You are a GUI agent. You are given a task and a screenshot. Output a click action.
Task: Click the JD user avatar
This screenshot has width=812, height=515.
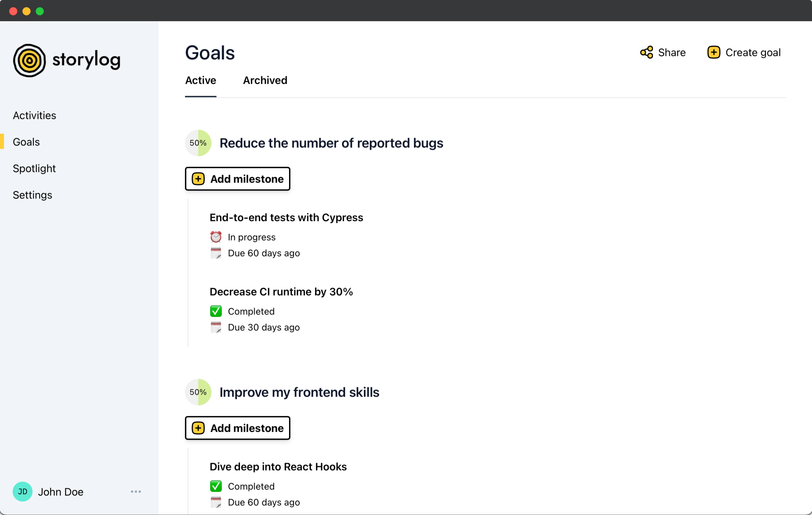22,491
